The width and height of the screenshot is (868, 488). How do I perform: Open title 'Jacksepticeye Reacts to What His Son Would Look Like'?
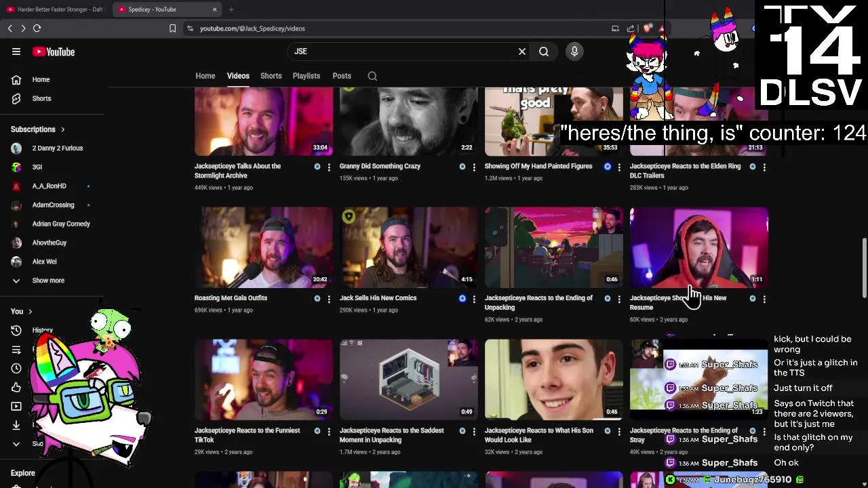click(539, 435)
